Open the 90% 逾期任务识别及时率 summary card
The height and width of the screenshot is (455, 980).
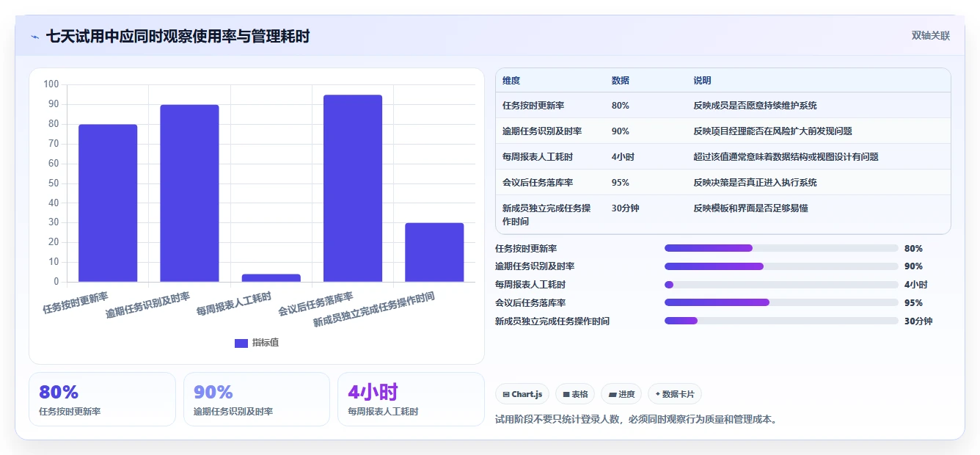(257, 399)
